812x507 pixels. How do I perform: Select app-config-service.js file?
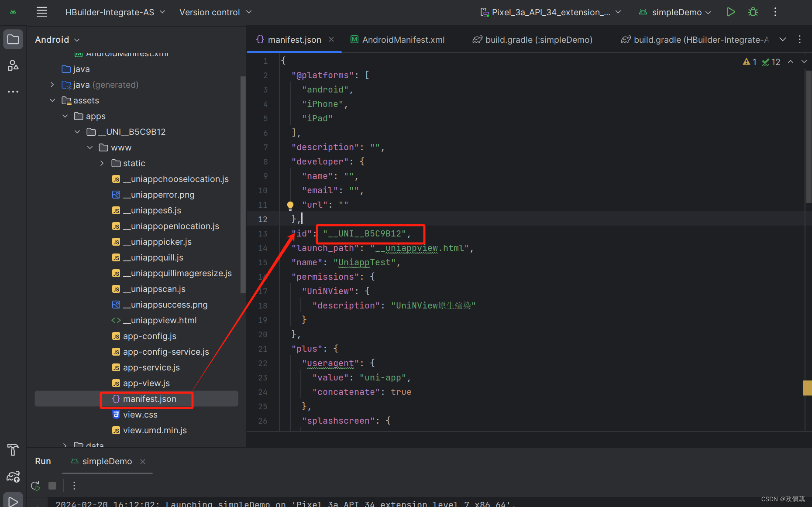[x=161, y=352]
